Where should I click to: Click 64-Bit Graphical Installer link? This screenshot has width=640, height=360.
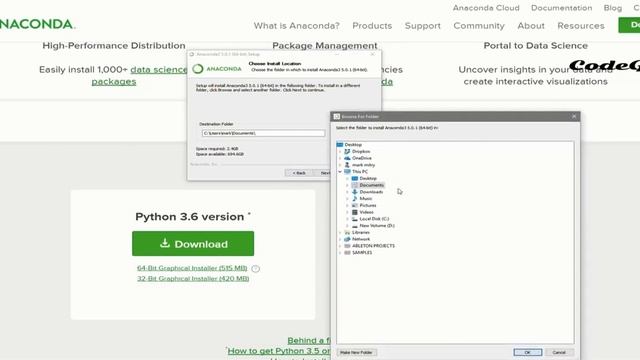[192, 268]
